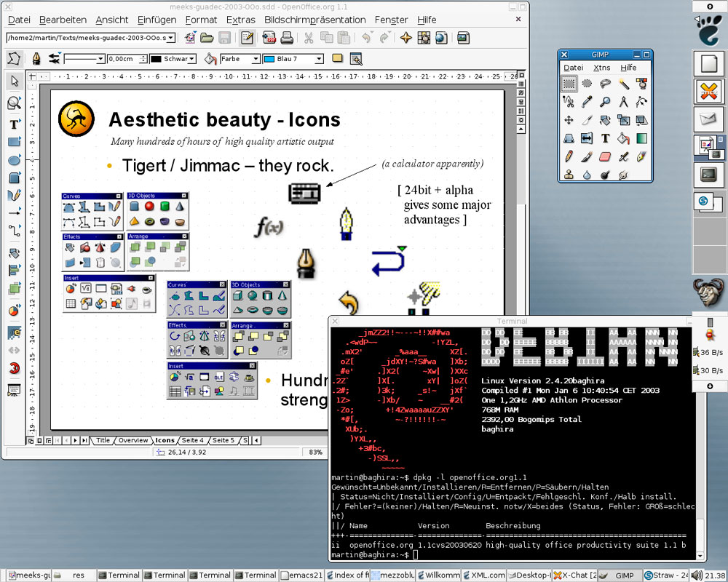Select the GIMP Text tool
Viewport: 728px width, 582px height.
click(605, 138)
